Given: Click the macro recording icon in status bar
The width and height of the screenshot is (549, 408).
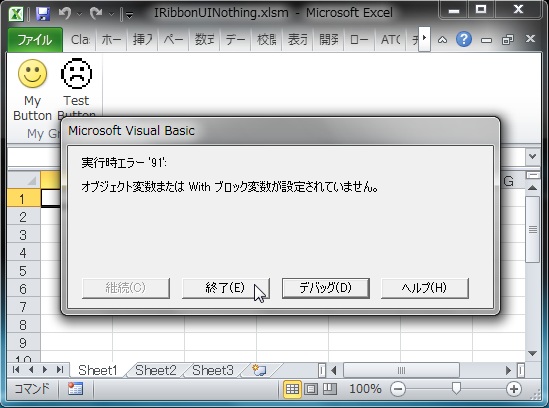Looking at the screenshot, I should 75,389.
